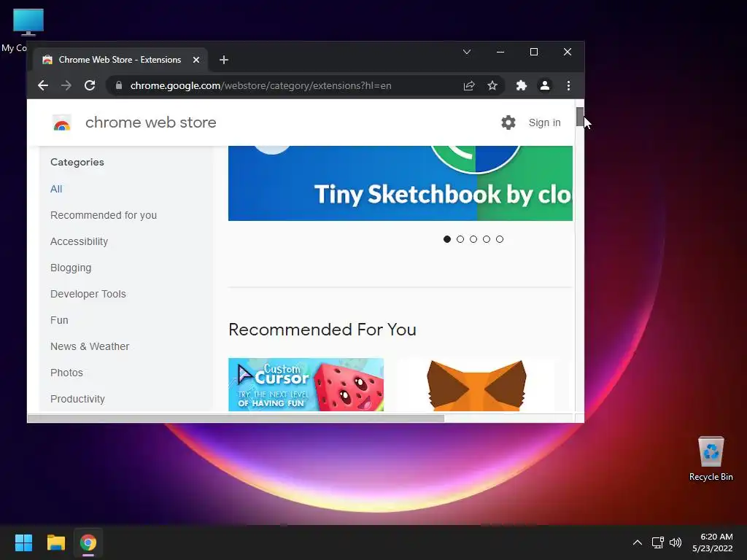Click the vertical scrollbar thumb

click(x=579, y=117)
